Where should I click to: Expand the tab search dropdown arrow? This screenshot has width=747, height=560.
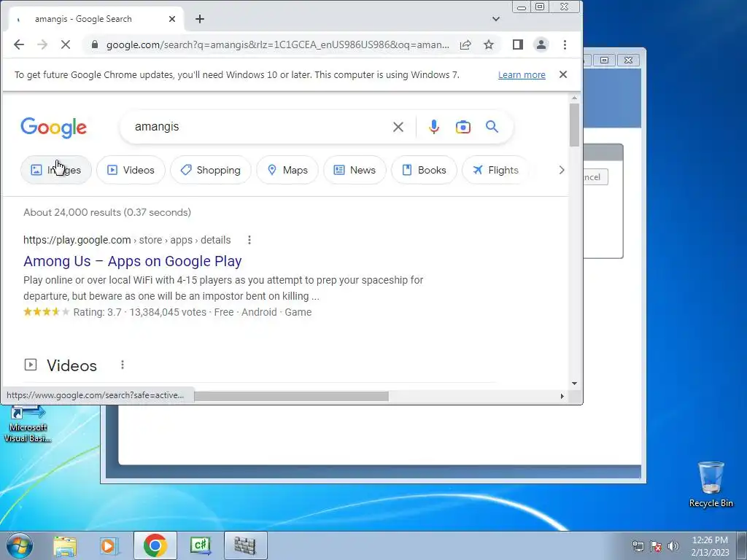tap(496, 19)
